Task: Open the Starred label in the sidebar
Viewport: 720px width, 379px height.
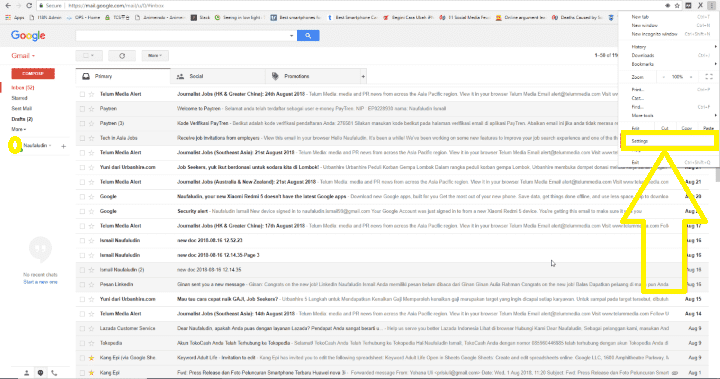Action: 19,98
